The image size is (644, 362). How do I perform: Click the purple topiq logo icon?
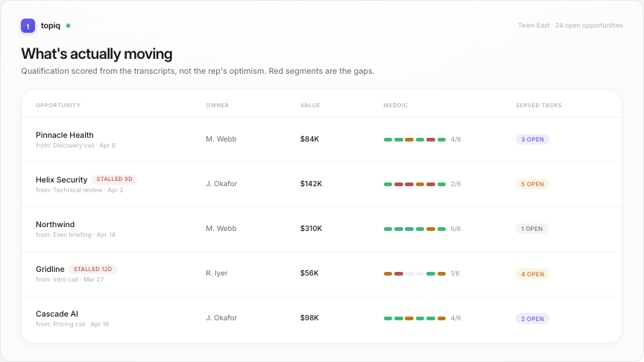pyautogui.click(x=28, y=25)
